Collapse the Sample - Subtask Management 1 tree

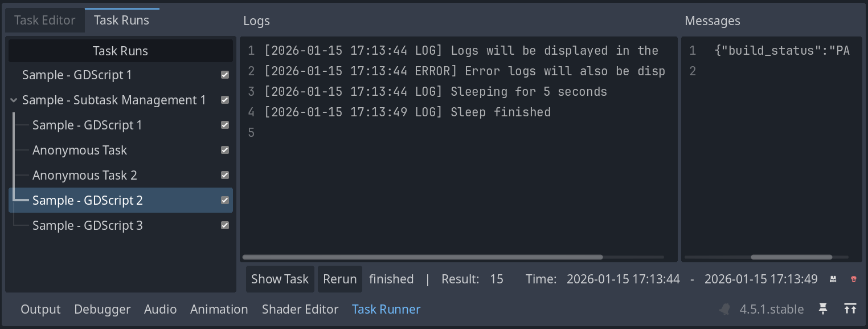[x=13, y=100]
